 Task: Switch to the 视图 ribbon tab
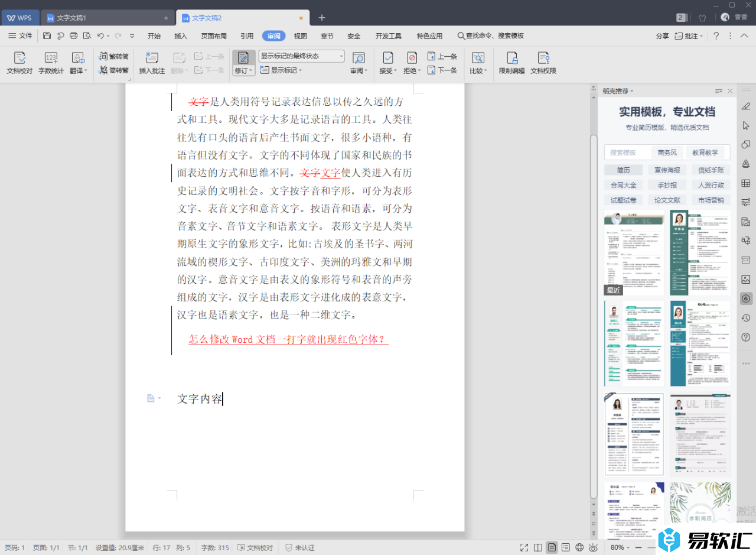[x=301, y=36]
